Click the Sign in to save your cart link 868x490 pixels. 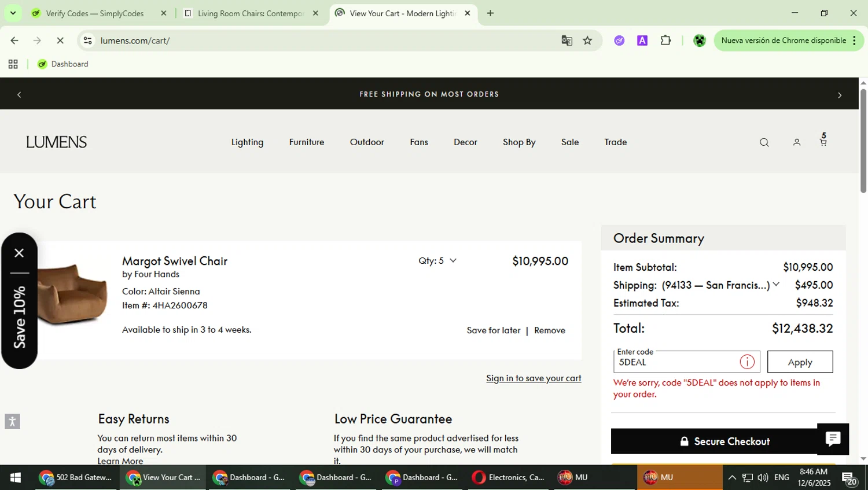pyautogui.click(x=534, y=378)
